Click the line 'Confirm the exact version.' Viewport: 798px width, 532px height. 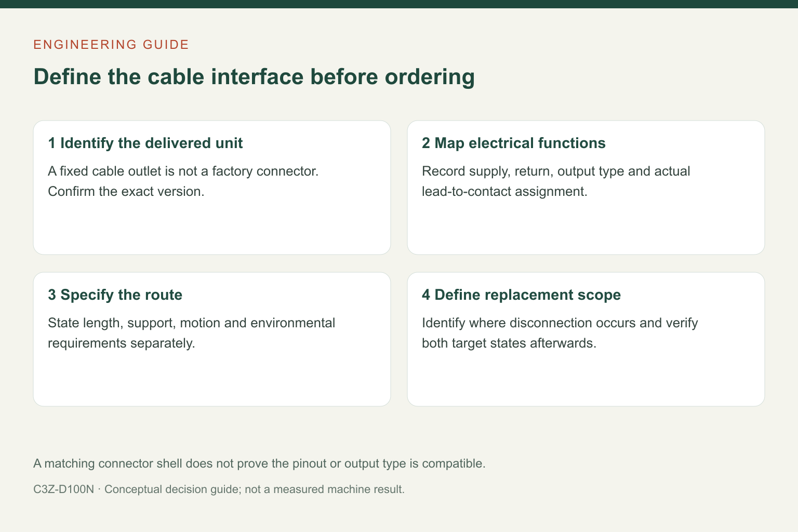pyautogui.click(x=126, y=191)
